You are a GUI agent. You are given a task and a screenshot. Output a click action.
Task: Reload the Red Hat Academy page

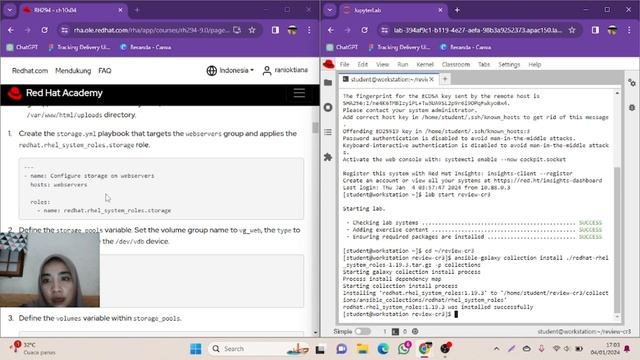pos(44,30)
